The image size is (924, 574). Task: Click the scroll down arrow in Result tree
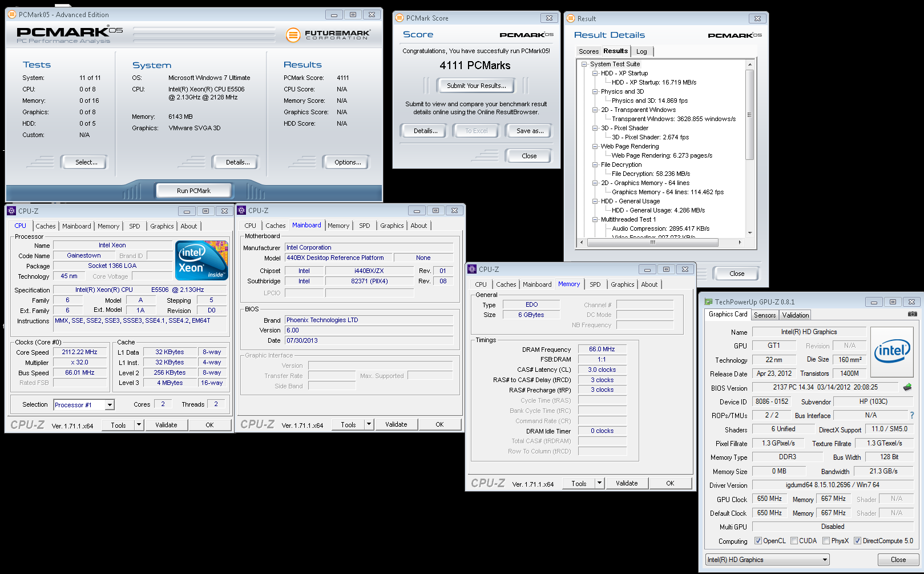click(749, 232)
